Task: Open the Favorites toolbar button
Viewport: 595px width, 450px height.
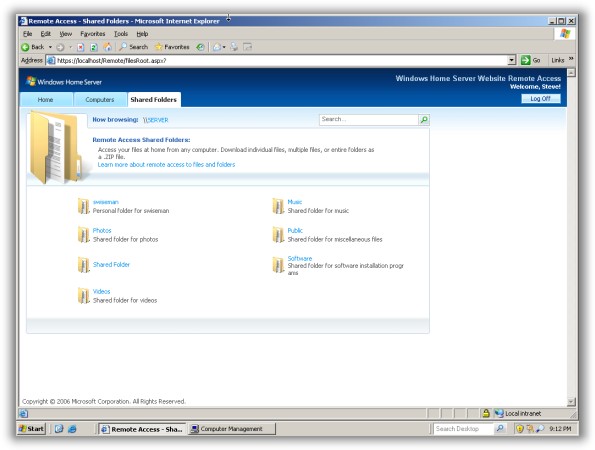Action: tap(172, 47)
